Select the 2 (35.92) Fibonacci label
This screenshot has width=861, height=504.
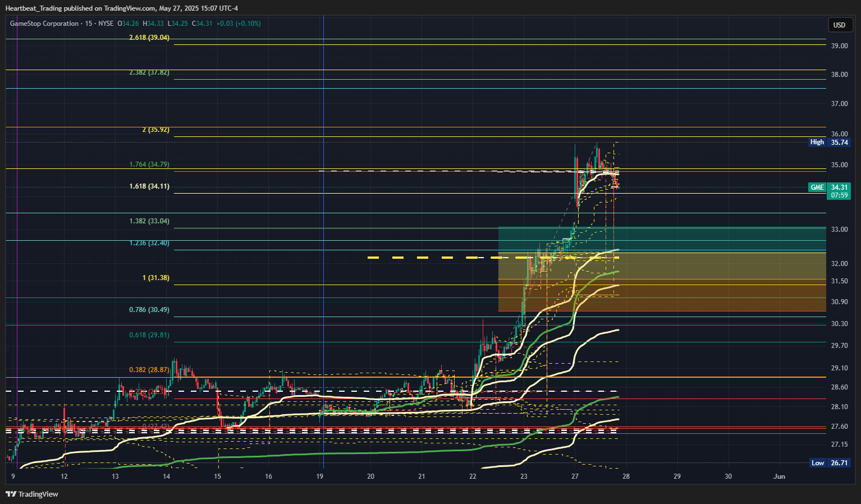[x=156, y=130]
